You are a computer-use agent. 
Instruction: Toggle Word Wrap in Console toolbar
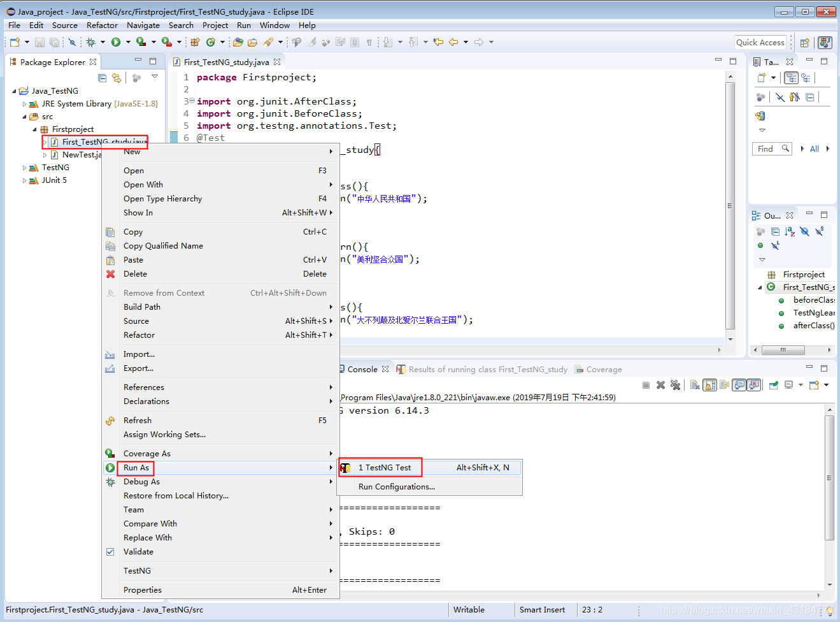coord(724,385)
